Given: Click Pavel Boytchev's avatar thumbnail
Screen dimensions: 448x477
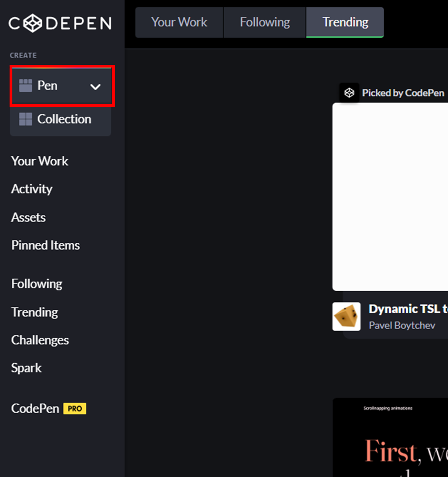Looking at the screenshot, I should coord(346,316).
